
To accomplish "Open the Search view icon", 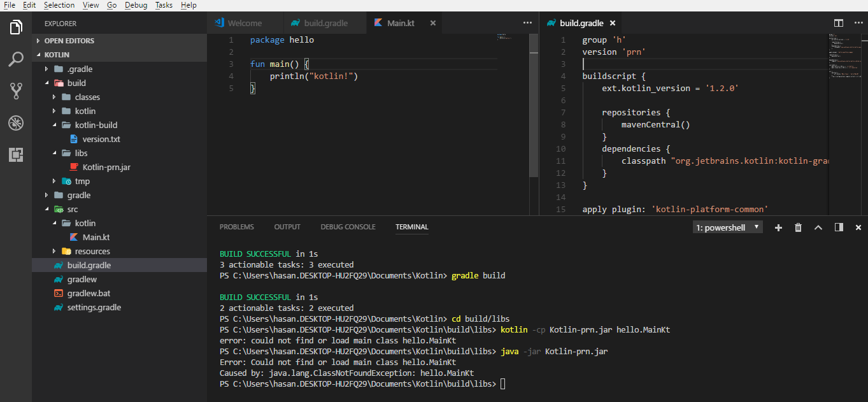I will (x=16, y=59).
